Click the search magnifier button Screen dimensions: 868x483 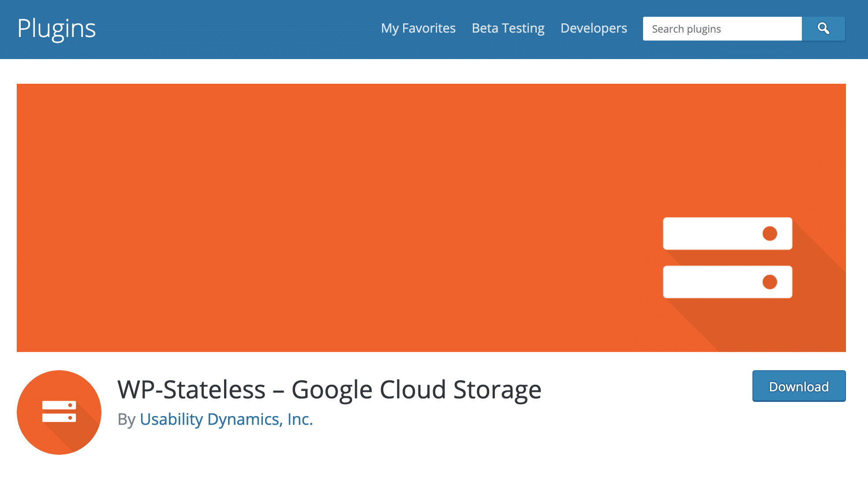point(823,29)
